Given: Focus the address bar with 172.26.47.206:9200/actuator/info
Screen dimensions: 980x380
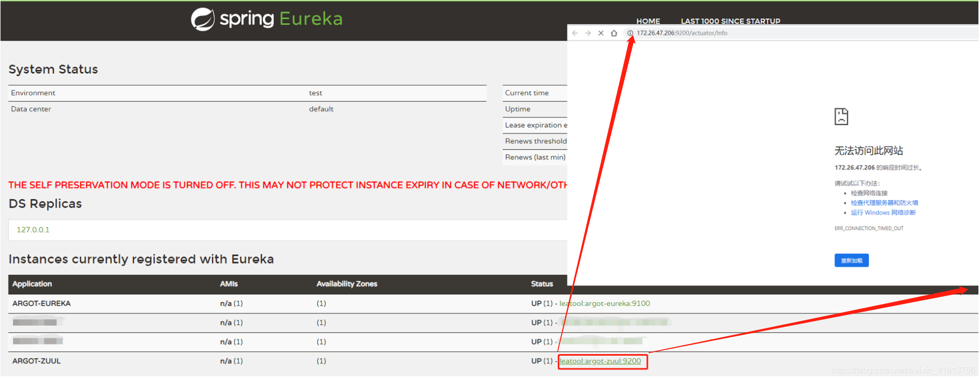Looking at the screenshot, I should pyautogui.click(x=801, y=33).
